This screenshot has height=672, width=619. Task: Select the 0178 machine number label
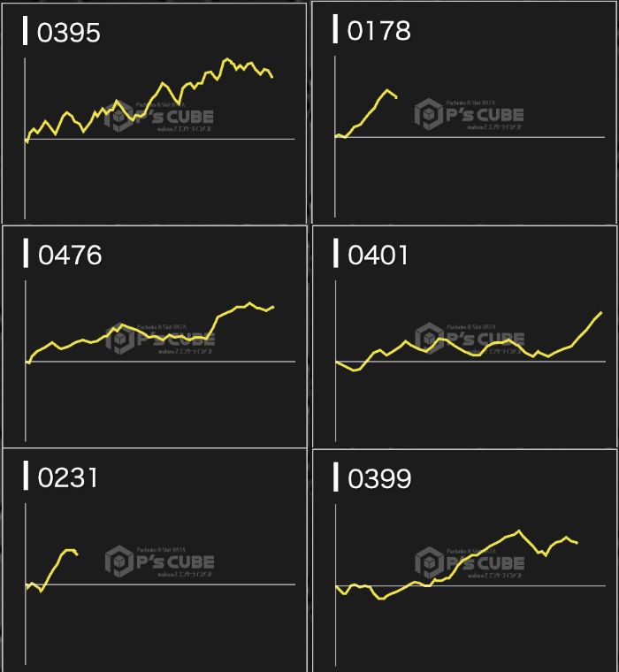pos(379,31)
